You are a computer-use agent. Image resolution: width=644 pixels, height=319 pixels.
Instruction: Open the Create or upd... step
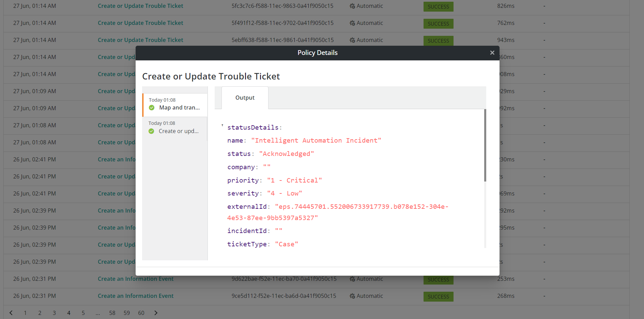174,129
